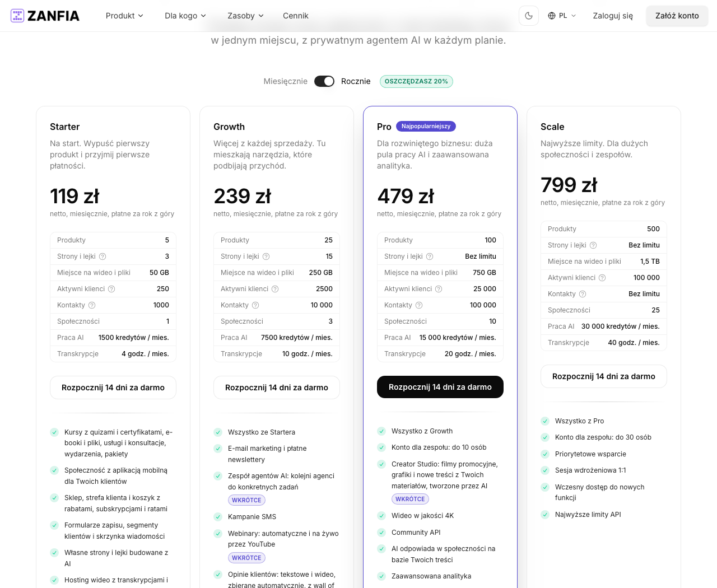This screenshot has height=588, width=717.
Task: Open the PL language selector
Action: pyautogui.click(x=562, y=16)
